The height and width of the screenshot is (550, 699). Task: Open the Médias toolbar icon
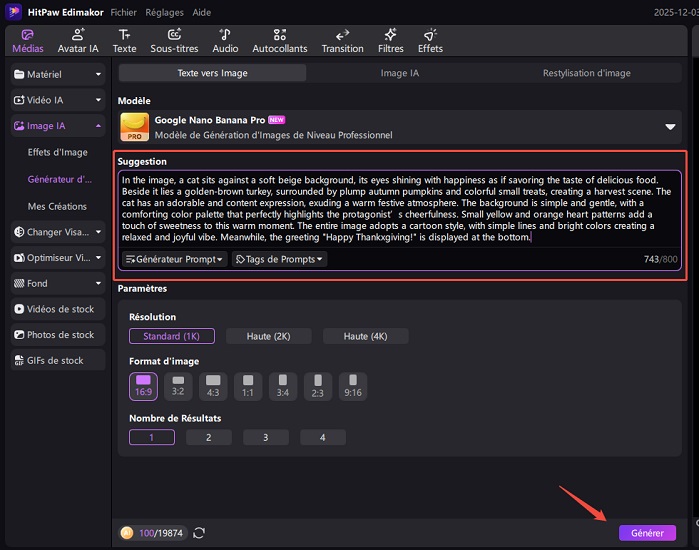point(27,40)
